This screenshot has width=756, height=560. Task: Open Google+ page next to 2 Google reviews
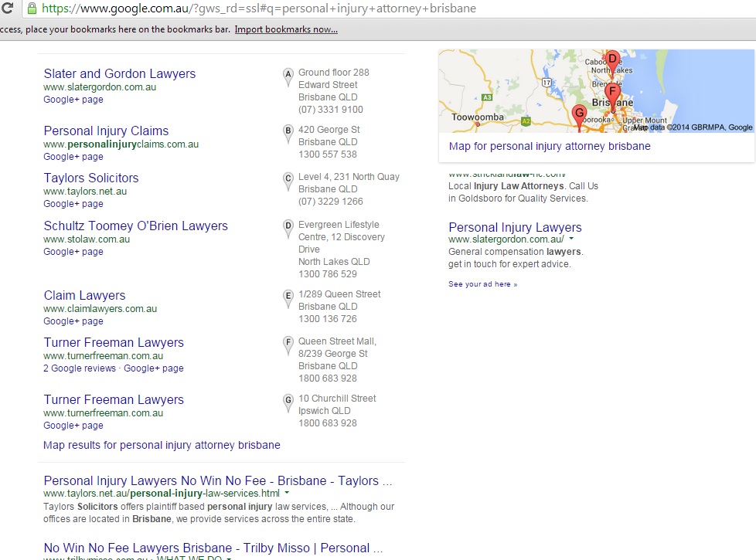[154, 368]
